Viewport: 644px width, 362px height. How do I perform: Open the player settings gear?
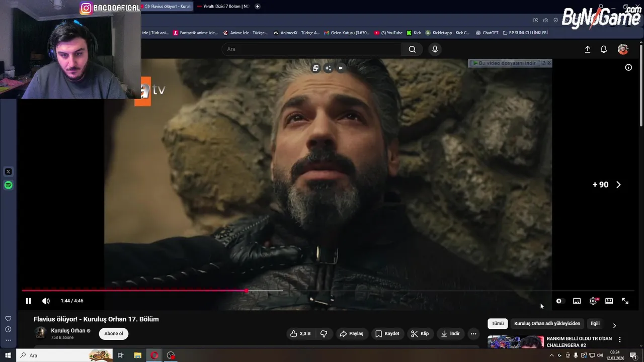(x=593, y=301)
